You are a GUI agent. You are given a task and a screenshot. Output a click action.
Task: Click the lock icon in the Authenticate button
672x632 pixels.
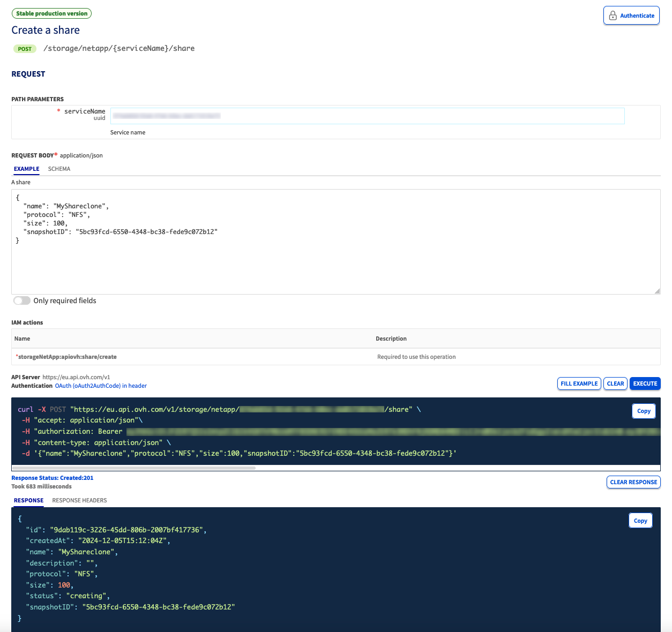tap(613, 16)
